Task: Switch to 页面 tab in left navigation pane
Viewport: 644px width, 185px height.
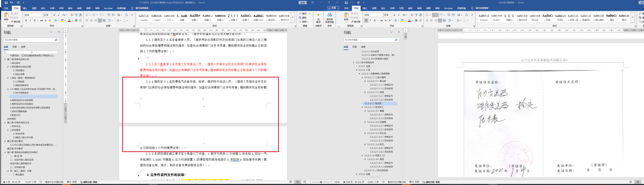Action: point(15,47)
